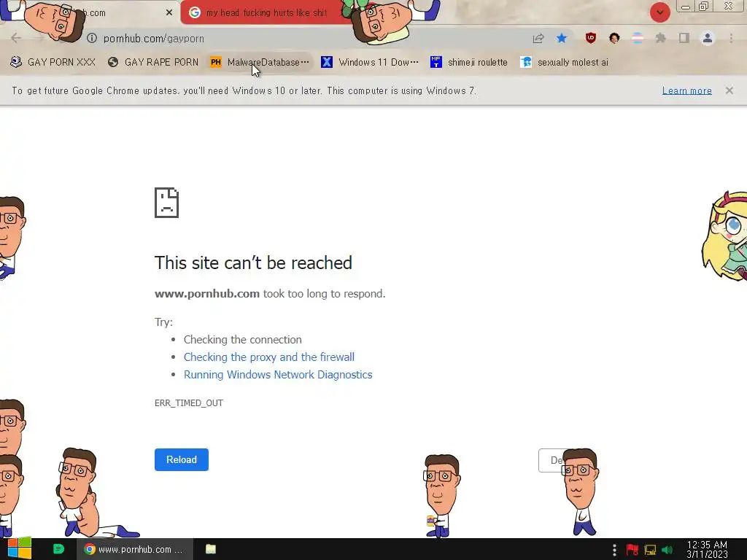747x560 pixels.
Task: Expand the system tray overflow dots
Action: (x=614, y=550)
